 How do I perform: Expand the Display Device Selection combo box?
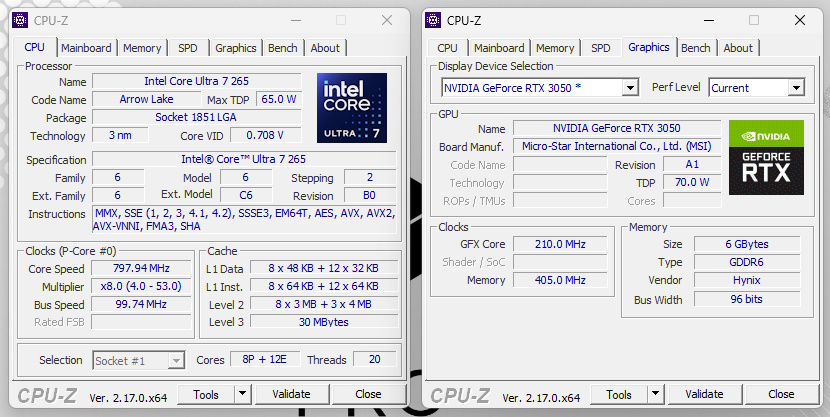[629, 88]
